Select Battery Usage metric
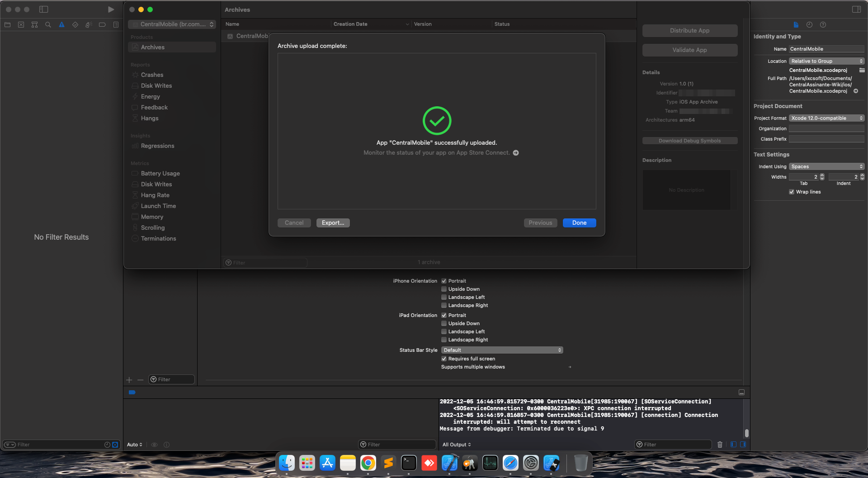The image size is (868, 478). pos(172,173)
